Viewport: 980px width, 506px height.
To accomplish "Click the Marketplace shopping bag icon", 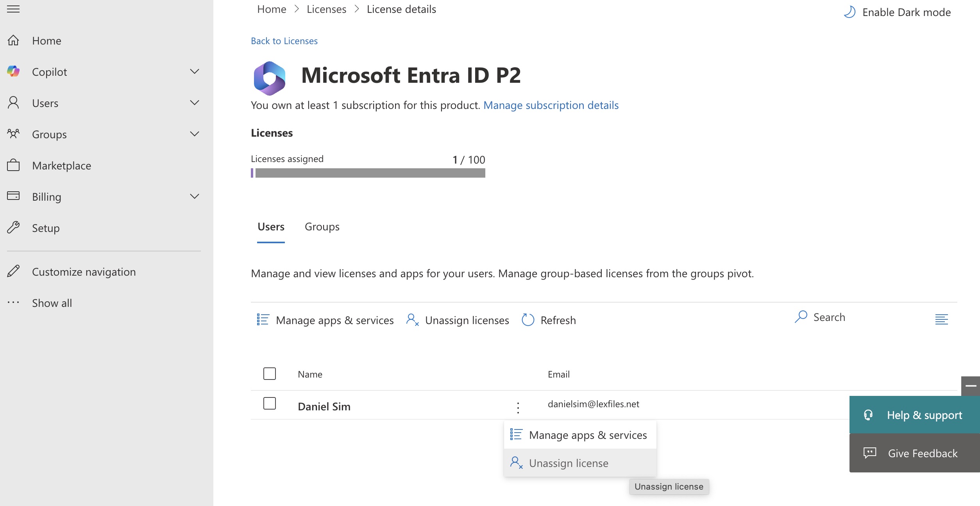I will pos(13,165).
